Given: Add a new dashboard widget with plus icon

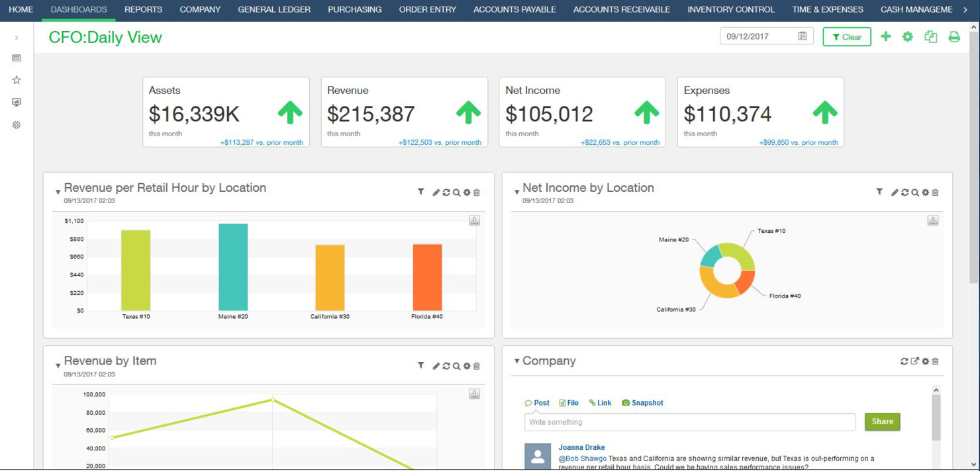Looking at the screenshot, I should click(885, 36).
